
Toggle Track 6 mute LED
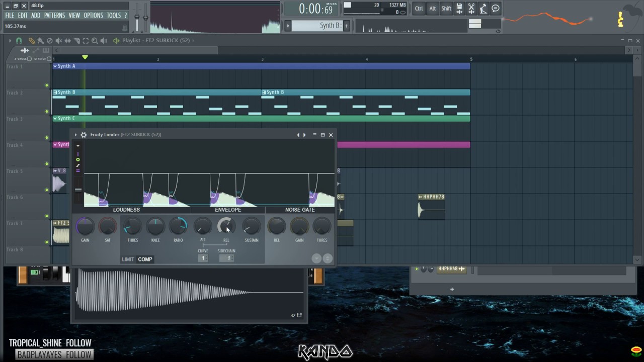click(47, 216)
